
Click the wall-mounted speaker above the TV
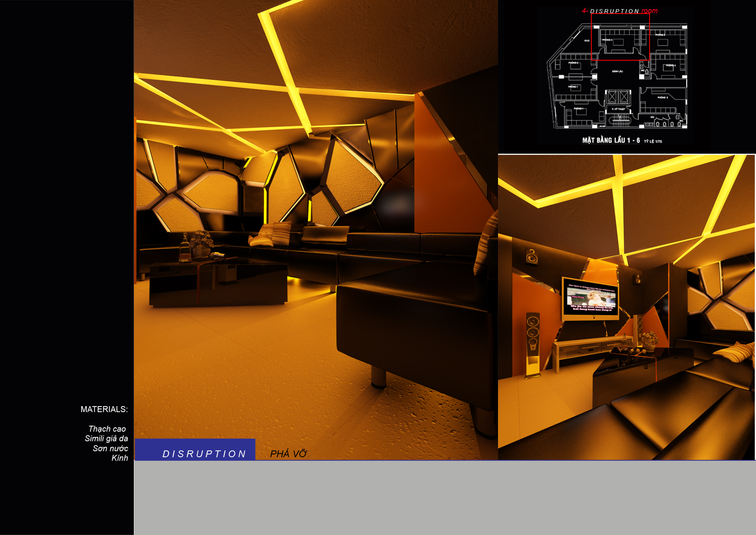[532, 257]
